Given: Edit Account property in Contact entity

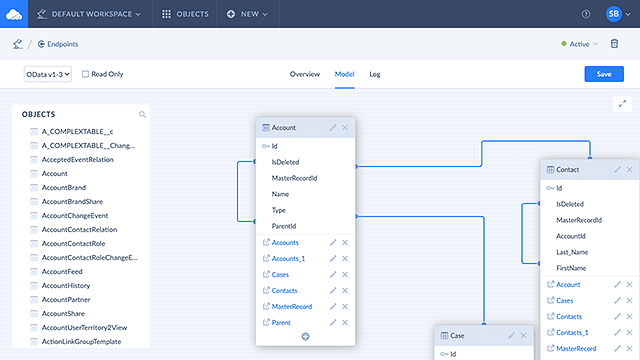Looking at the screenshot, I should tap(618, 284).
